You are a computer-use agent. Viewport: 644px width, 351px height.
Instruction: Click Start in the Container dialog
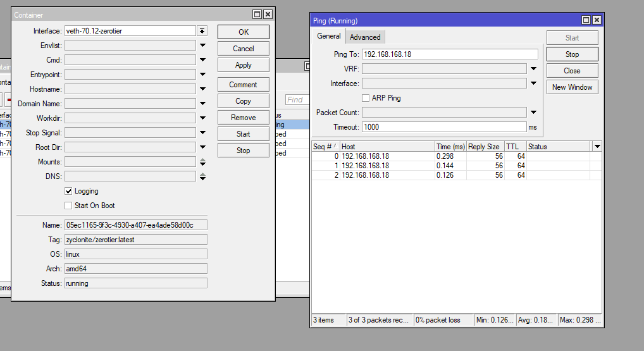pyautogui.click(x=243, y=134)
